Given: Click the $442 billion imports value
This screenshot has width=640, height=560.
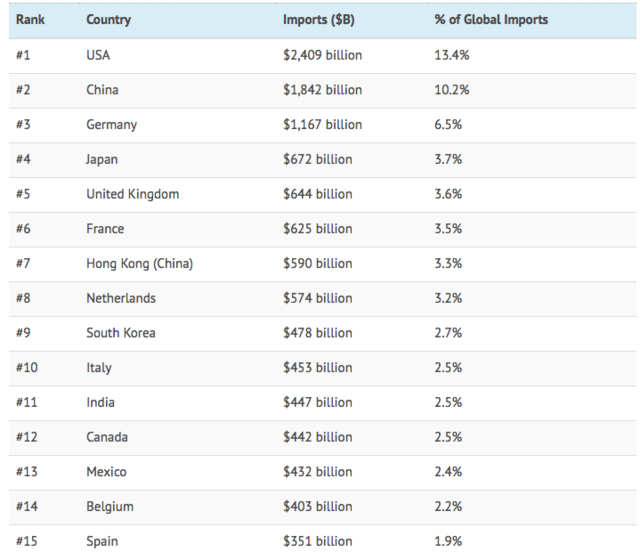Looking at the screenshot, I should 318,437.
